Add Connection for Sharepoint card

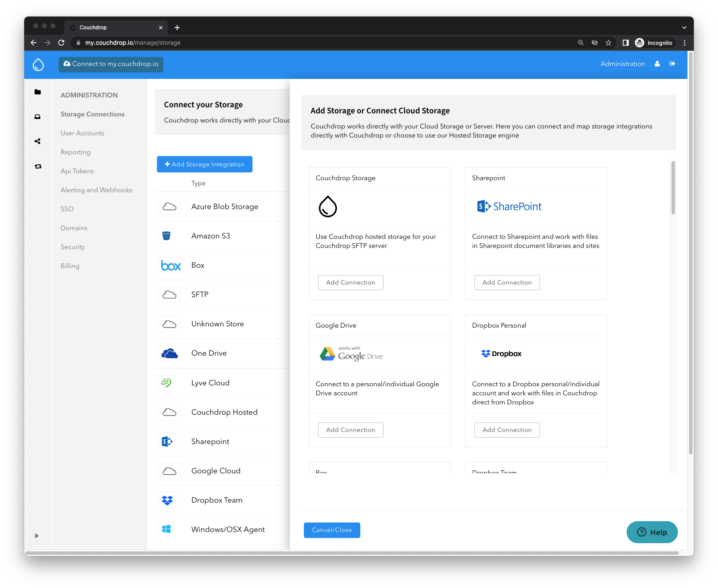[507, 283]
